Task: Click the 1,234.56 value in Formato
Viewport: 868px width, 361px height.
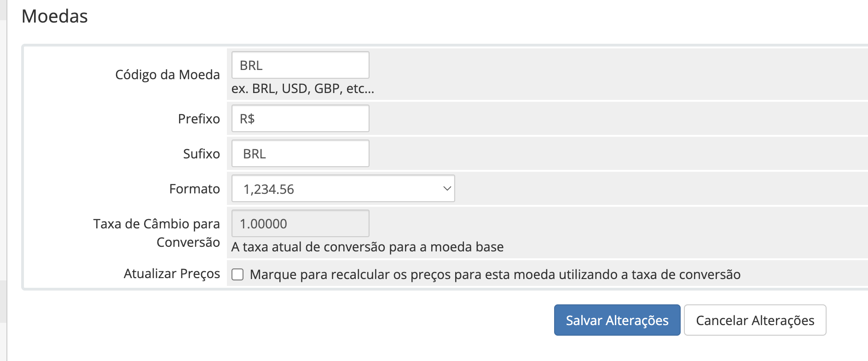Action: 269,189
